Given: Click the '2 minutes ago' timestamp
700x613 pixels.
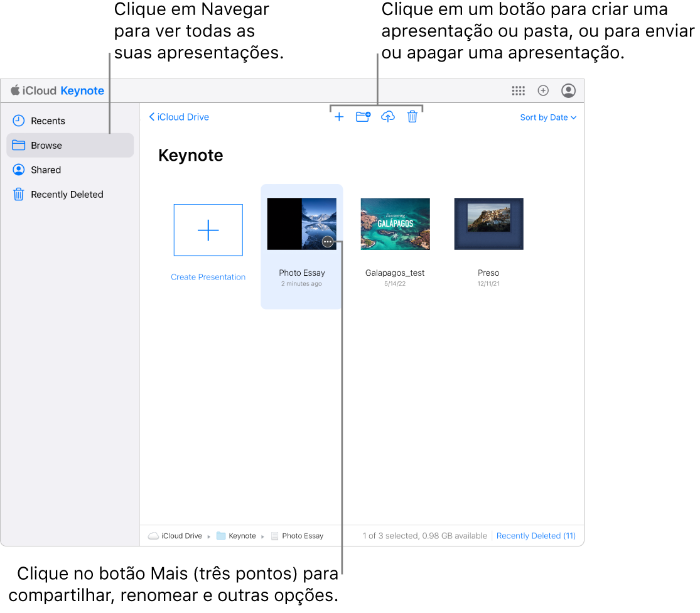Looking at the screenshot, I should (301, 283).
